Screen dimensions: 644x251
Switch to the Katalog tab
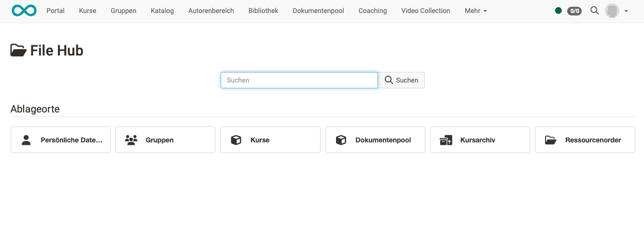[x=162, y=11]
